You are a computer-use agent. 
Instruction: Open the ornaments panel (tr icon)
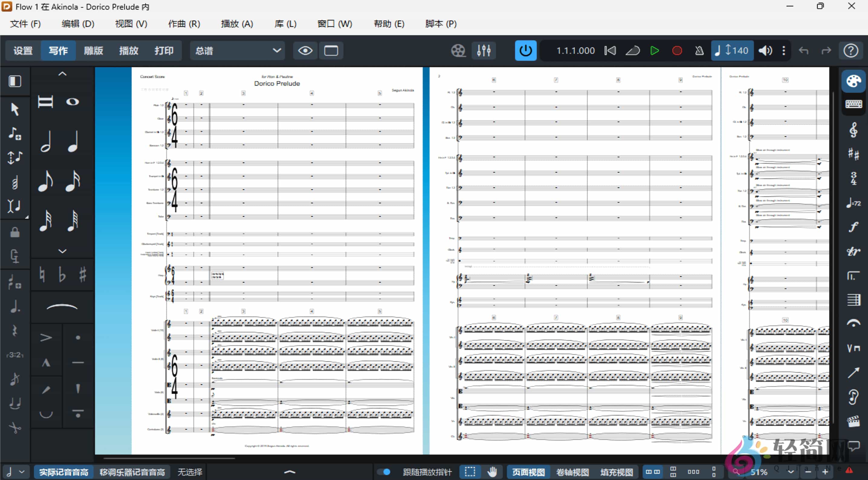click(853, 251)
